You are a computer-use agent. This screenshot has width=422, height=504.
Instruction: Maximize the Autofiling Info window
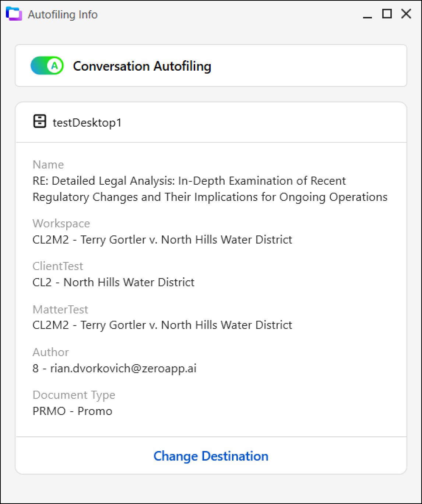pos(387,14)
